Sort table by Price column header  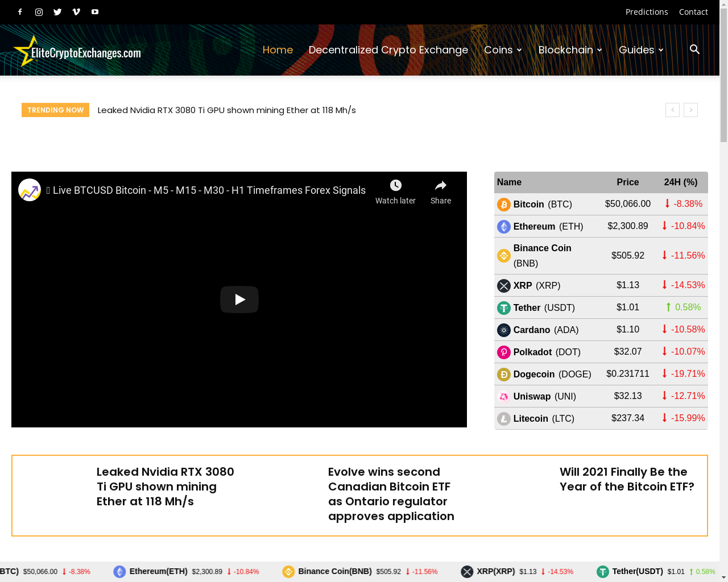[x=628, y=182]
